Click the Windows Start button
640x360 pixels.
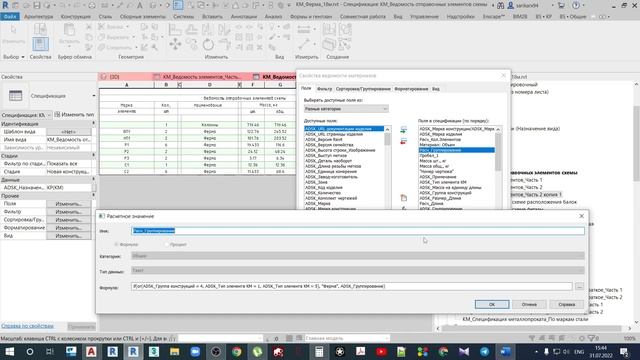pyautogui.click(x=9, y=351)
